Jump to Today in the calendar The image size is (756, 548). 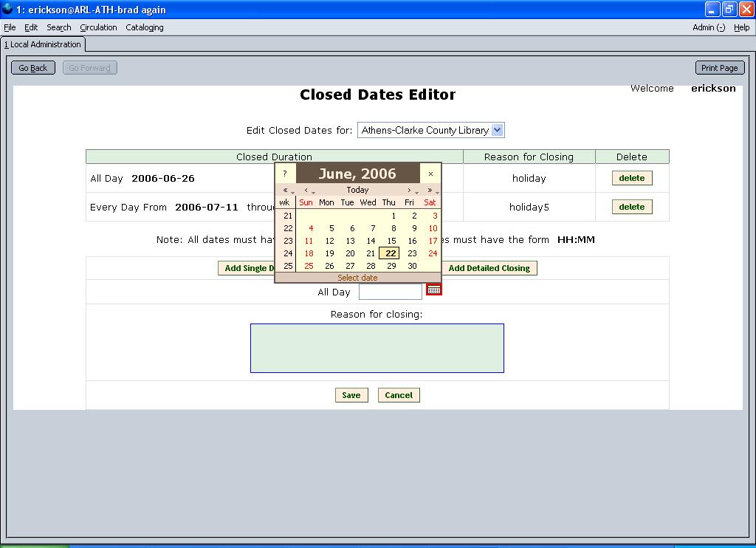click(357, 191)
